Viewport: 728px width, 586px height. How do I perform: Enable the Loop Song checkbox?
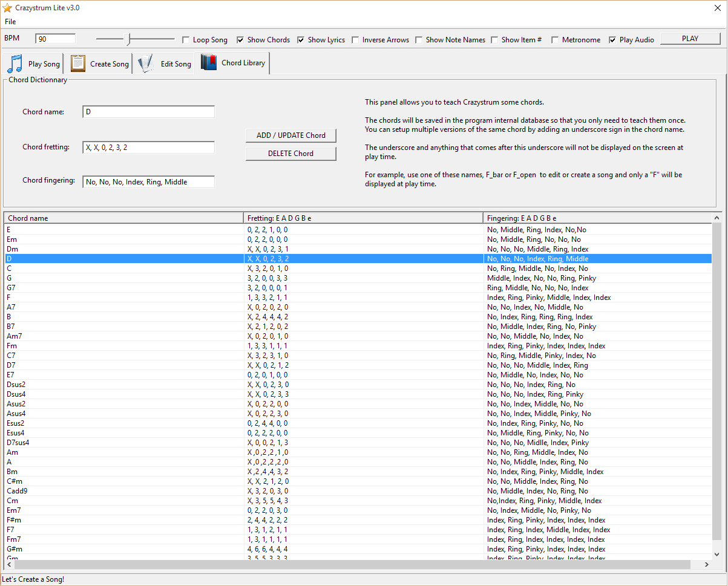[x=186, y=40]
